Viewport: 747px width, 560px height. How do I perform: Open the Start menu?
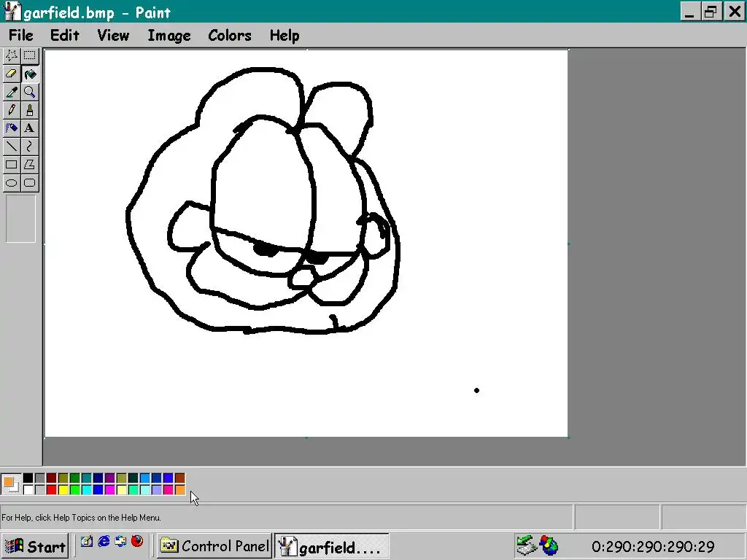click(x=35, y=546)
